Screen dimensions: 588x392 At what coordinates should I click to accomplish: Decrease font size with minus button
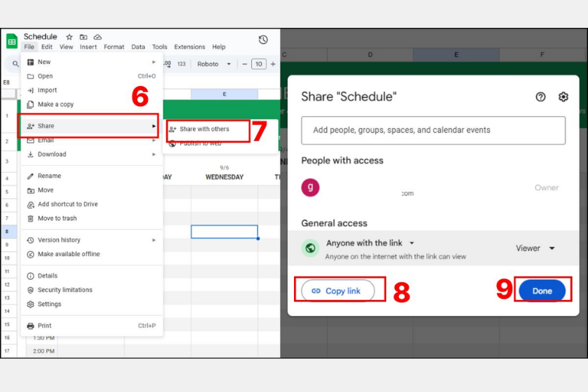244,64
